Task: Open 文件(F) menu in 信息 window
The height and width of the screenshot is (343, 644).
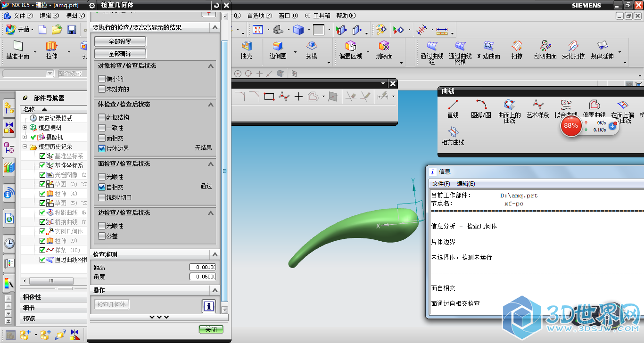Action: (x=441, y=184)
